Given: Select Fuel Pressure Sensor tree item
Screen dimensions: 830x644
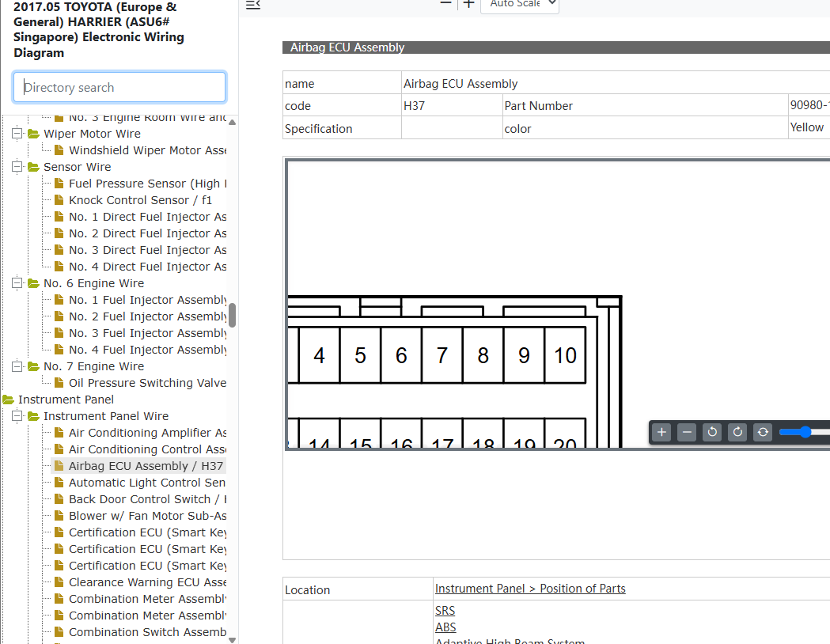Looking at the screenshot, I should (148, 184).
